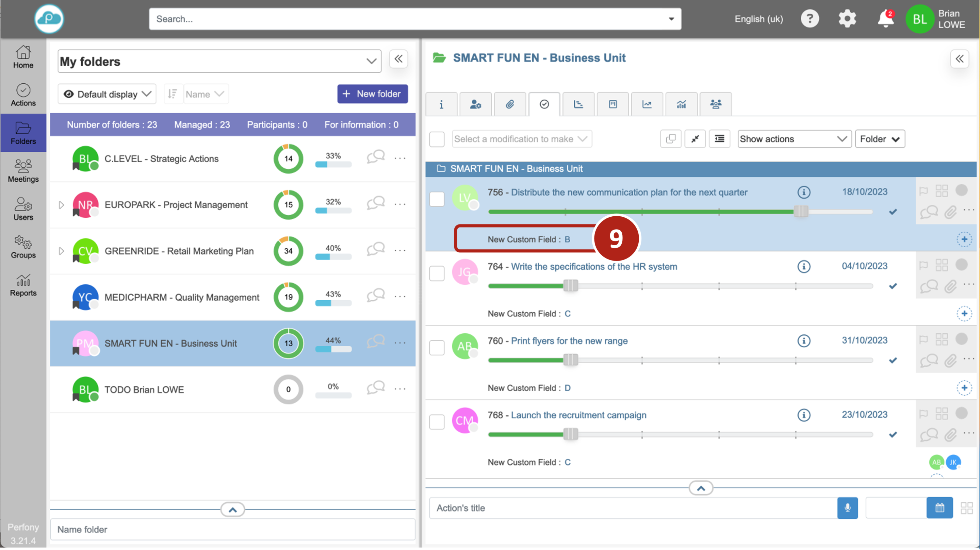Click the help question mark icon
The height and width of the screenshot is (550, 980).
(810, 19)
